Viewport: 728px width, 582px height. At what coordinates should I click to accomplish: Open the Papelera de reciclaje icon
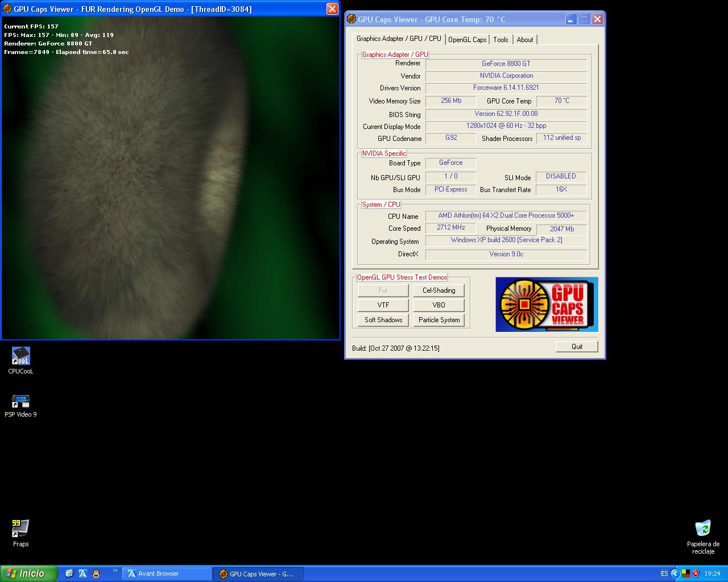pos(703,529)
